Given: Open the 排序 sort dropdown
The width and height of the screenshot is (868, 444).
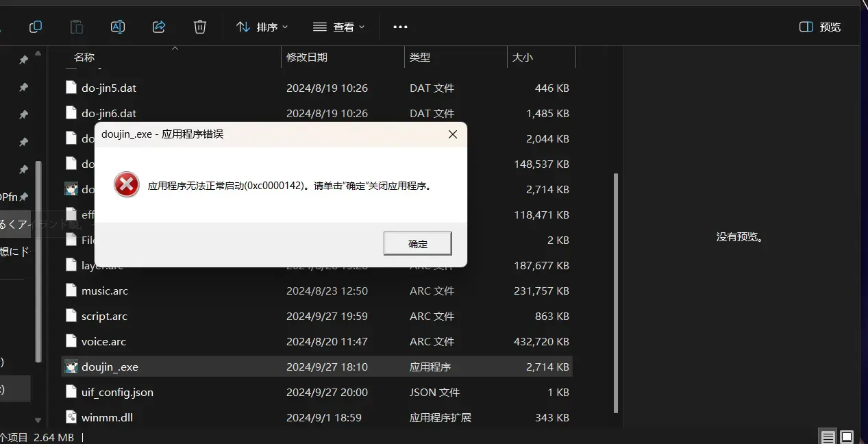Looking at the screenshot, I should (x=262, y=27).
